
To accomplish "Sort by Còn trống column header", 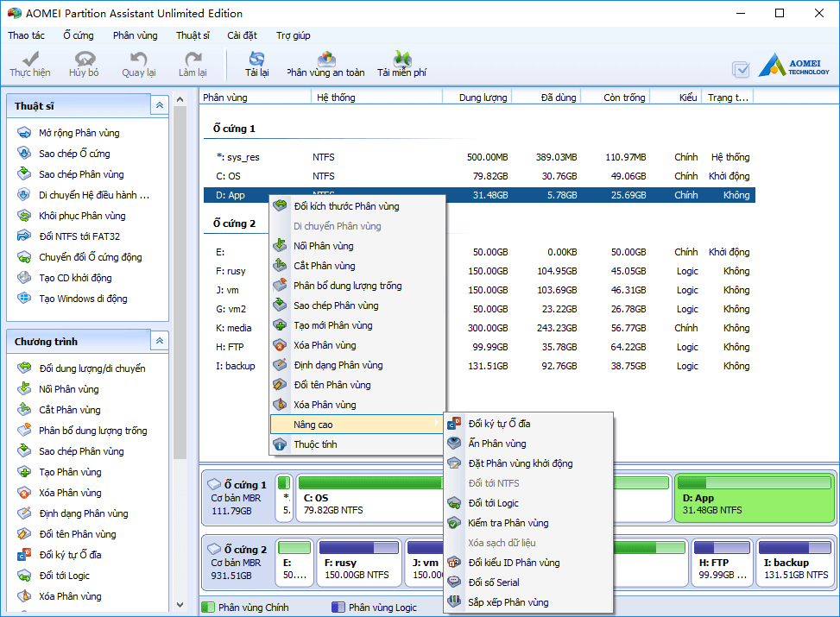I will point(616,98).
